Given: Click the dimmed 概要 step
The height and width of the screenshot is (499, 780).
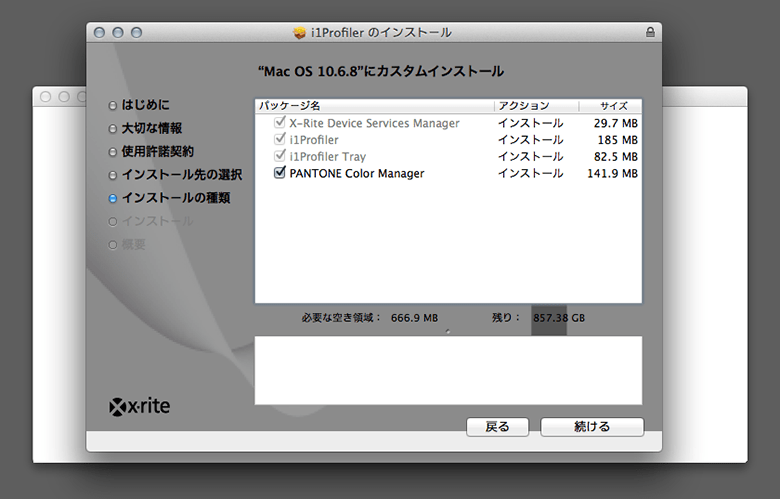Looking at the screenshot, I should tap(133, 244).
